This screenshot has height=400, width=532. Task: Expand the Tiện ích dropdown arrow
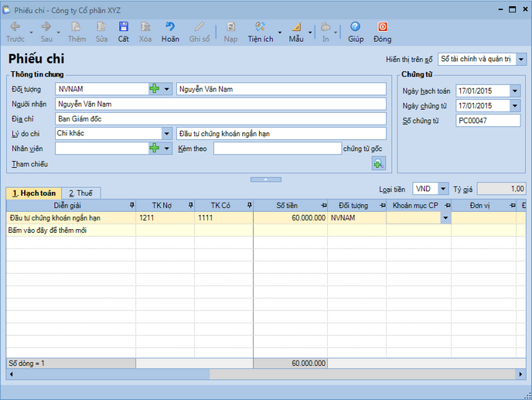pyautogui.click(x=280, y=32)
